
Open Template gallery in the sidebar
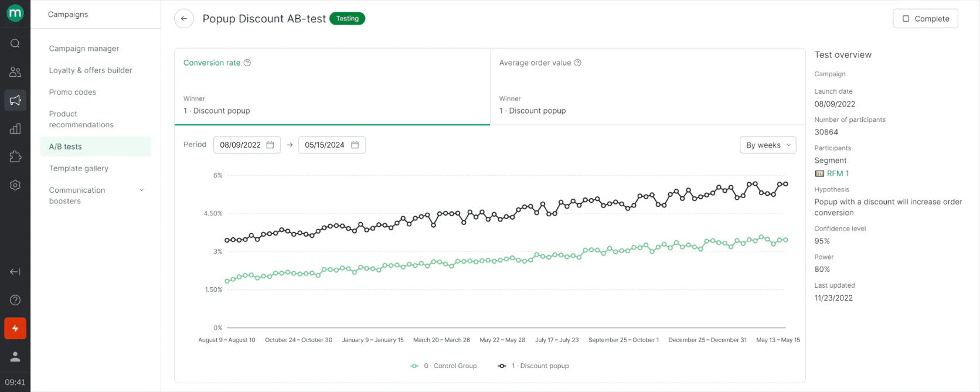click(x=79, y=168)
